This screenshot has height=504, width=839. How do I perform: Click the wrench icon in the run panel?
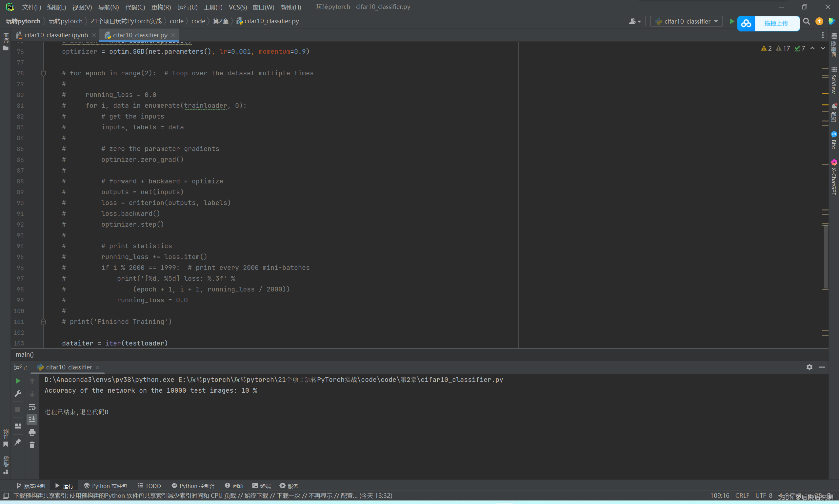click(18, 394)
